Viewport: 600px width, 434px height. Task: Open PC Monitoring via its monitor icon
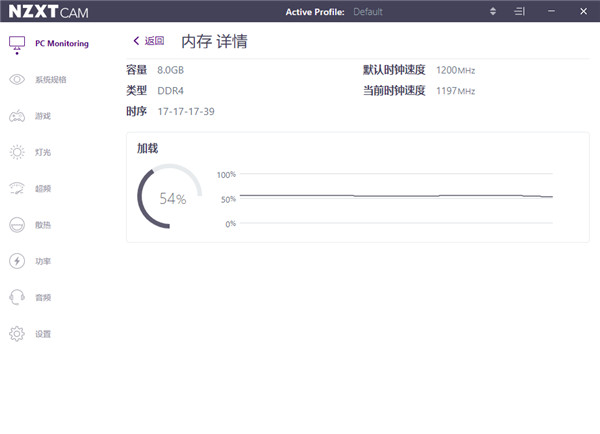click(x=17, y=45)
